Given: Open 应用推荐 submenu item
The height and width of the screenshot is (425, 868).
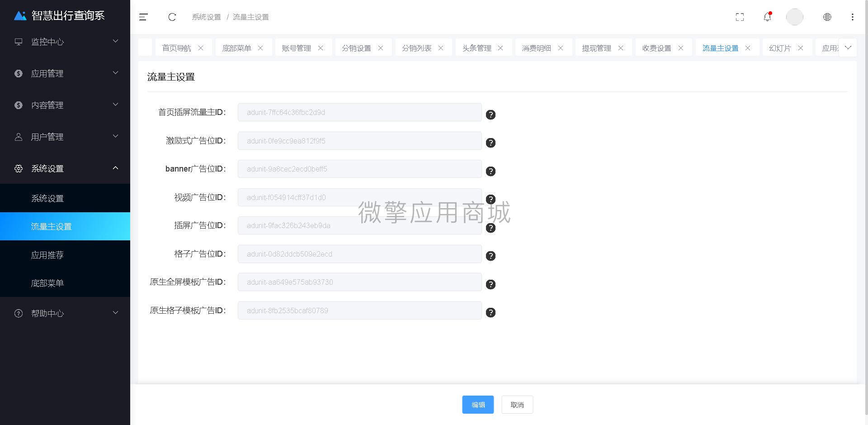Looking at the screenshot, I should (65, 255).
